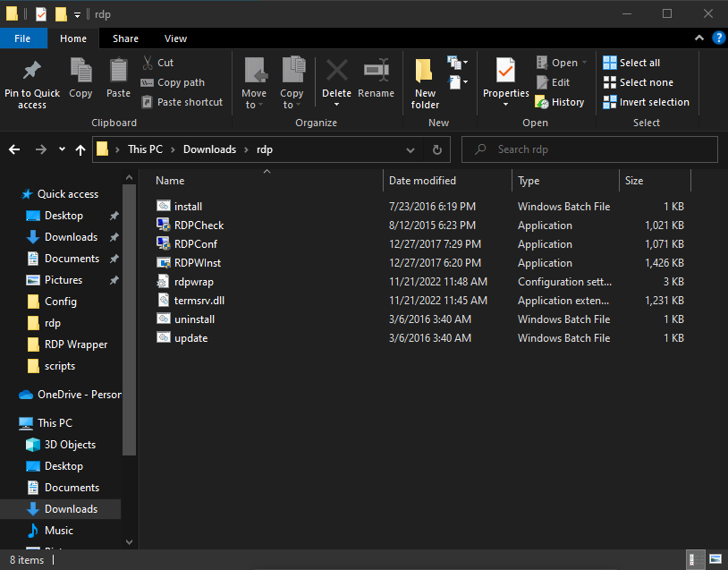
Task: Go back with the Back arrow
Action: coord(14,149)
